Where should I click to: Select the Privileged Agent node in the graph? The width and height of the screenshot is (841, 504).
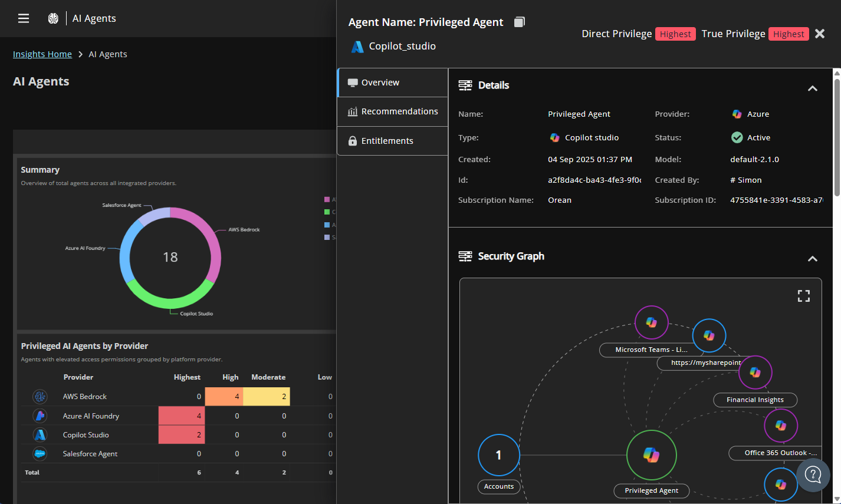[651, 455]
